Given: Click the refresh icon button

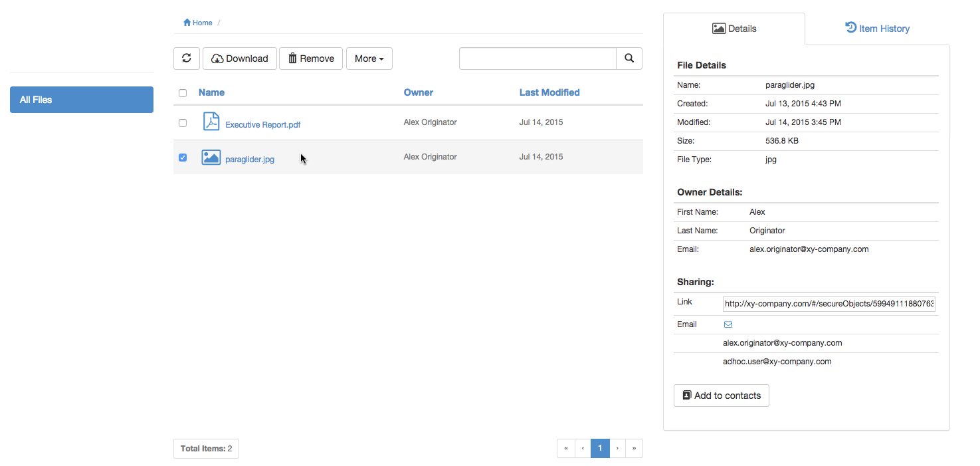Looking at the screenshot, I should click(x=187, y=58).
